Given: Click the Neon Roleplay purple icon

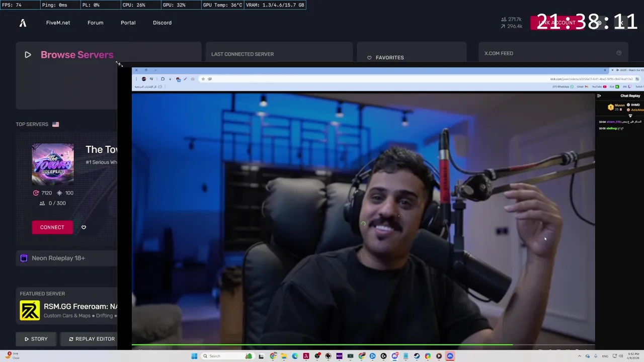Looking at the screenshot, I should [x=24, y=258].
